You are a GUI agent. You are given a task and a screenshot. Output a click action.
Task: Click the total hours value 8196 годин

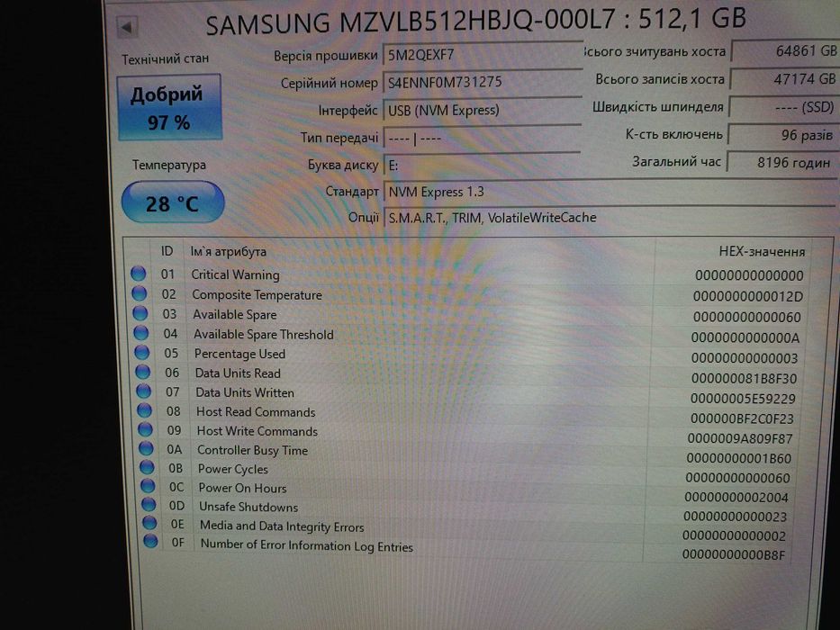pos(781,162)
